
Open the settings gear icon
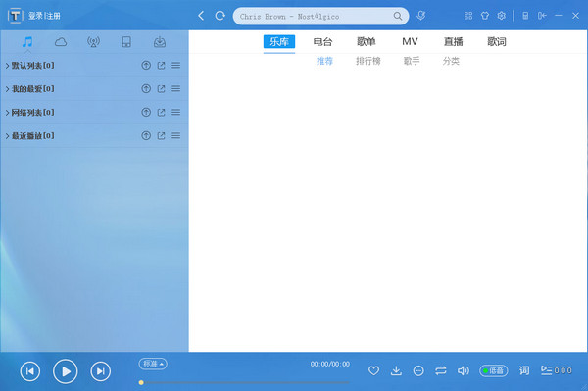(502, 16)
